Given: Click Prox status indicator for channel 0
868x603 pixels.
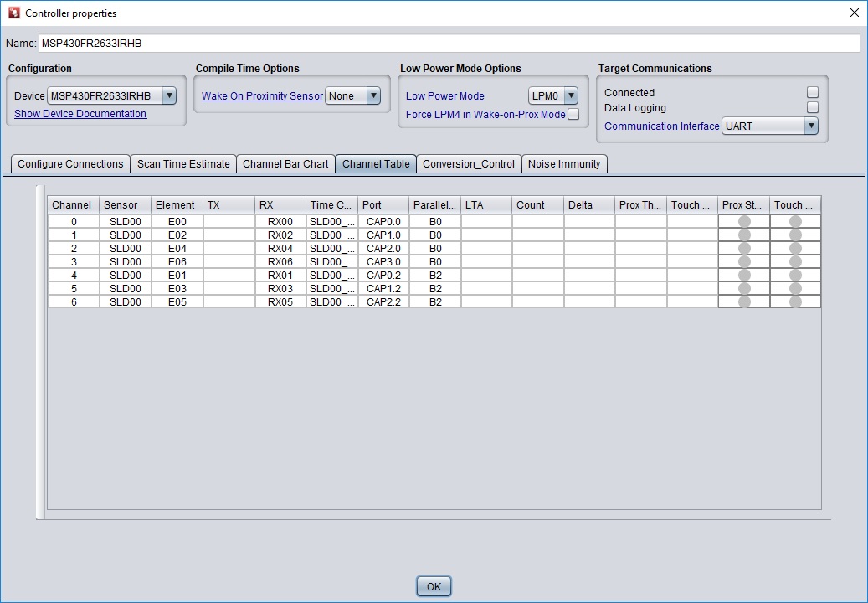Looking at the screenshot, I should pyautogui.click(x=744, y=221).
